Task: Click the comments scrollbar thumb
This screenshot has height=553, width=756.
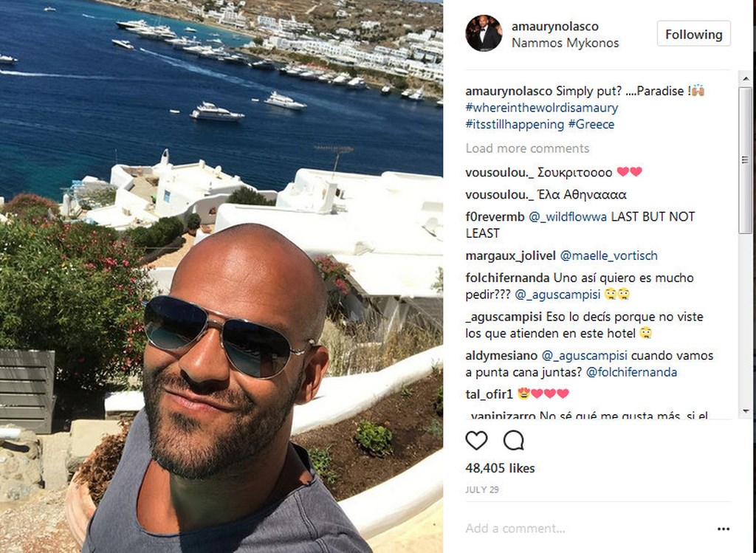Action: 745,160
